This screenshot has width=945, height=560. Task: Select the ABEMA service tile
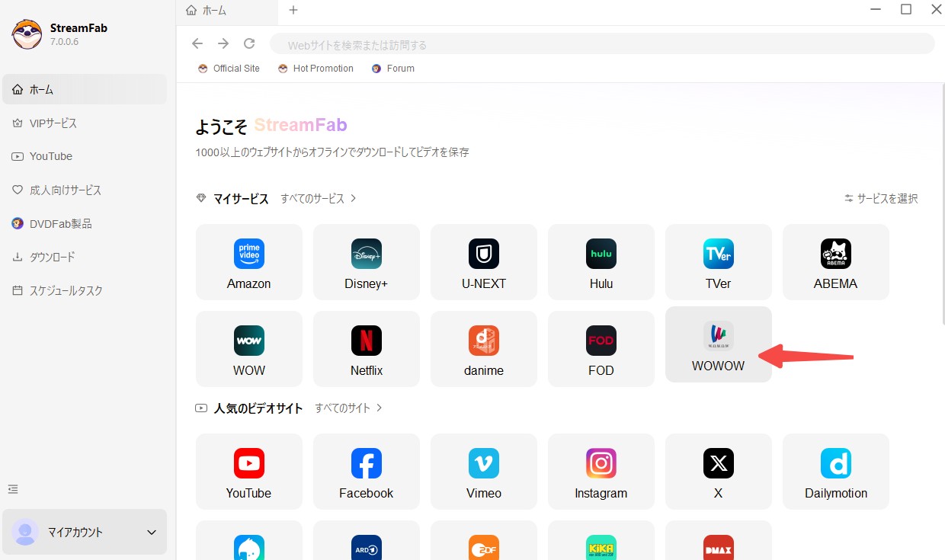coord(835,262)
